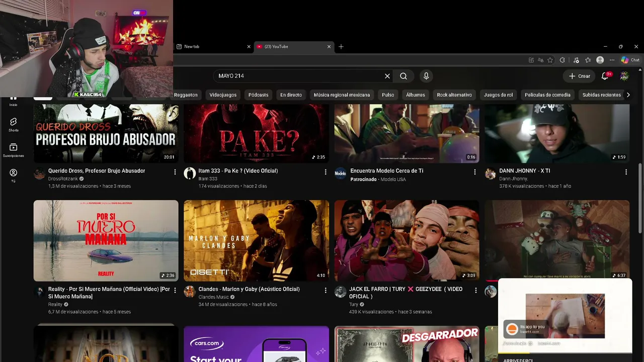Show more filter chips with the arrow
This screenshot has width=644, height=362.
(x=628, y=95)
